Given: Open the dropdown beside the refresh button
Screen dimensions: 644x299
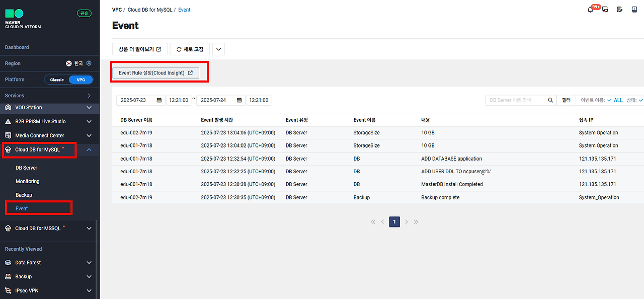Looking at the screenshot, I should (x=218, y=49).
